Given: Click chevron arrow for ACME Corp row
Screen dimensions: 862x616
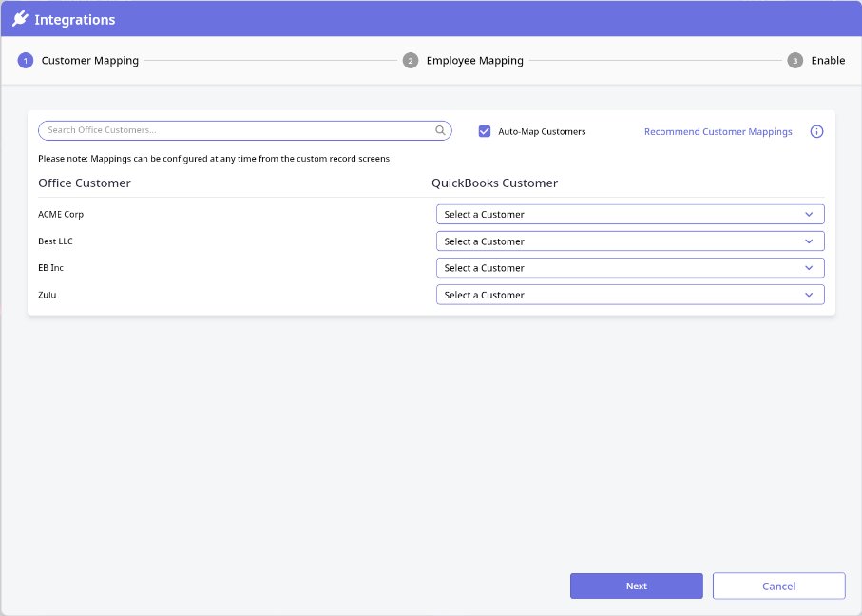Looking at the screenshot, I should (x=809, y=214).
